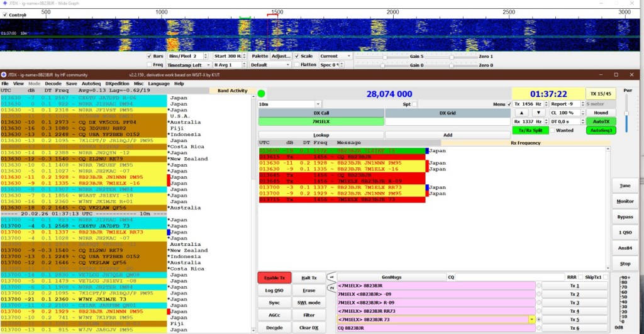This screenshot has width=644, height=334.
Task: Uncheck the Bars checkbox
Action: pyautogui.click(x=149, y=56)
